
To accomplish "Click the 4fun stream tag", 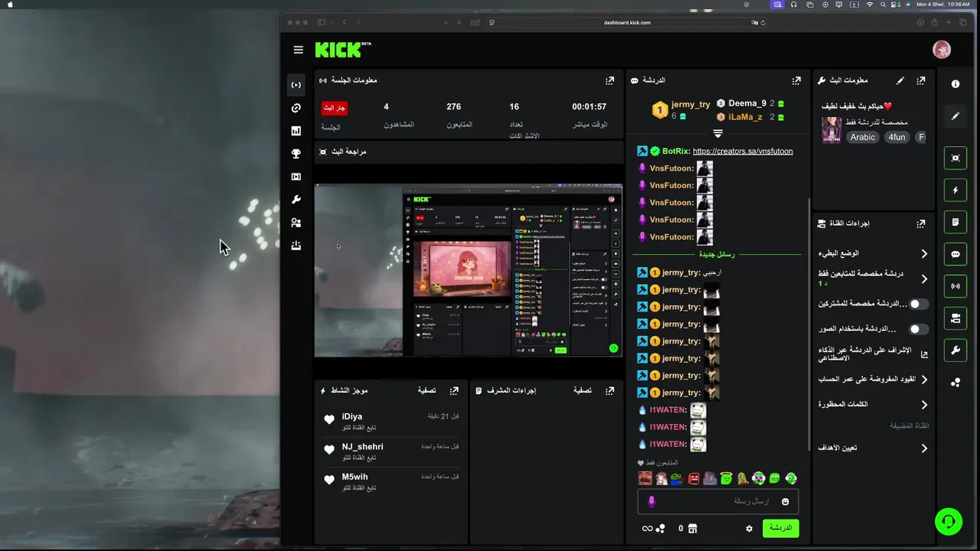I will point(897,137).
